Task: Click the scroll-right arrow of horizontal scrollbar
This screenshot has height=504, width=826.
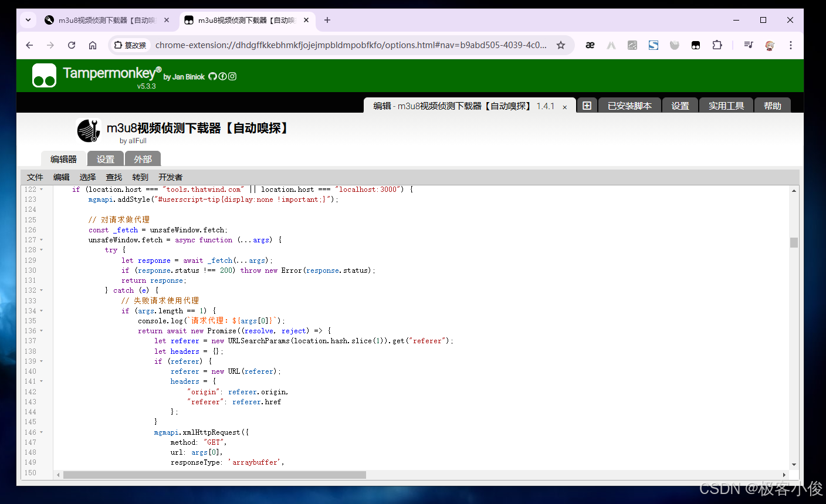Action: [784, 475]
